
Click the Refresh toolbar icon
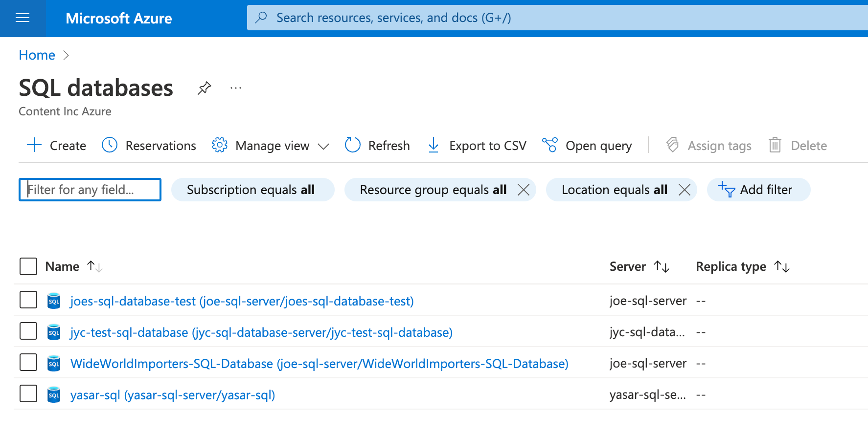point(352,145)
